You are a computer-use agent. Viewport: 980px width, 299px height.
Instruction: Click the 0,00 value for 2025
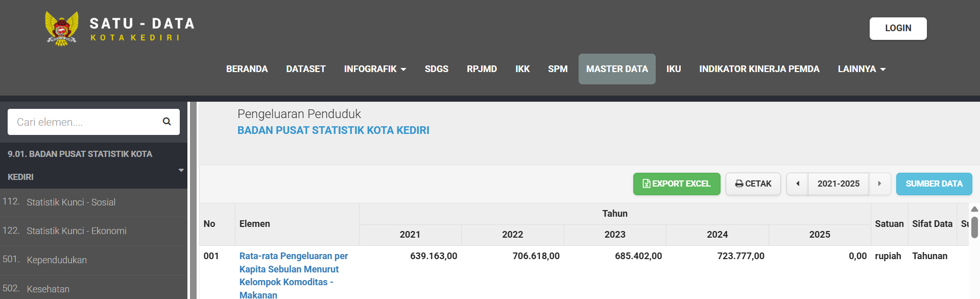click(x=858, y=256)
